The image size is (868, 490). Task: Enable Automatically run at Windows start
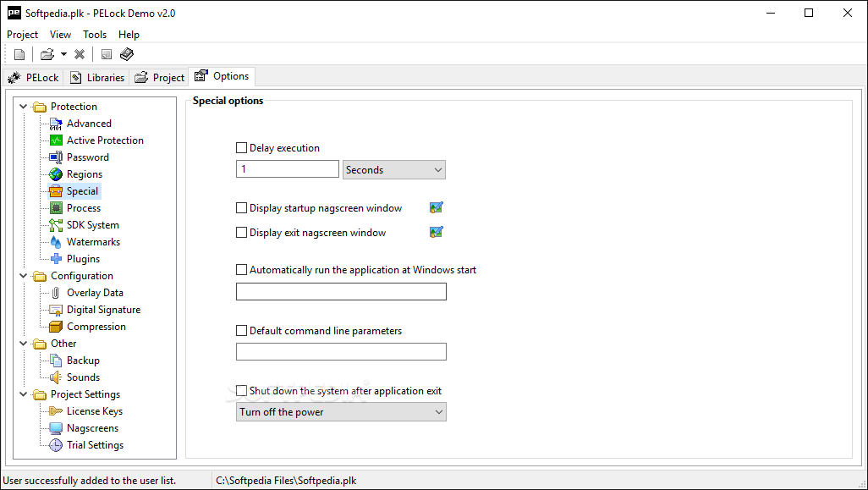(241, 270)
